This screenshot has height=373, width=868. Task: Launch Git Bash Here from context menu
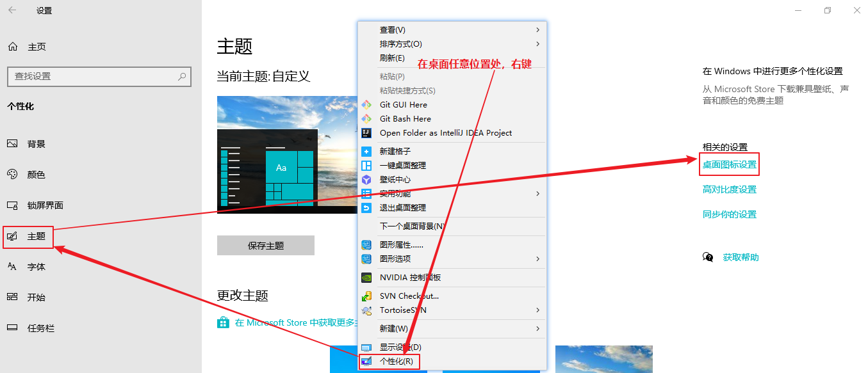pos(405,118)
